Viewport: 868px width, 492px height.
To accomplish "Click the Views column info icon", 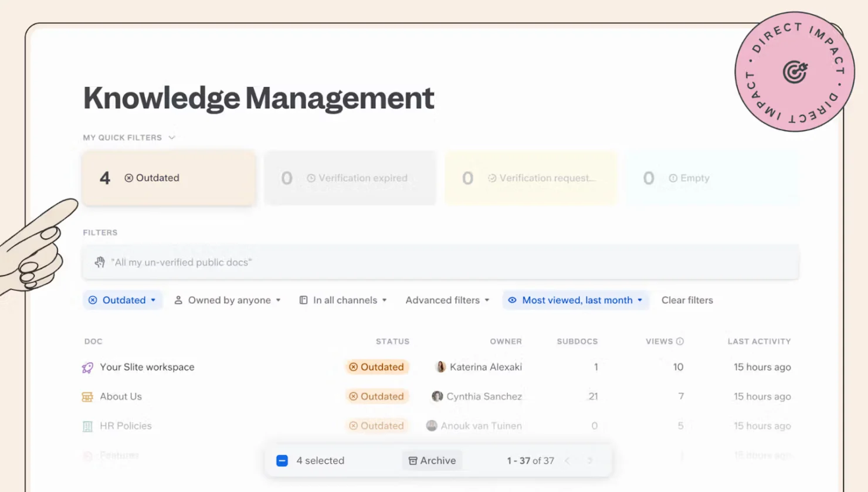I will [x=680, y=341].
